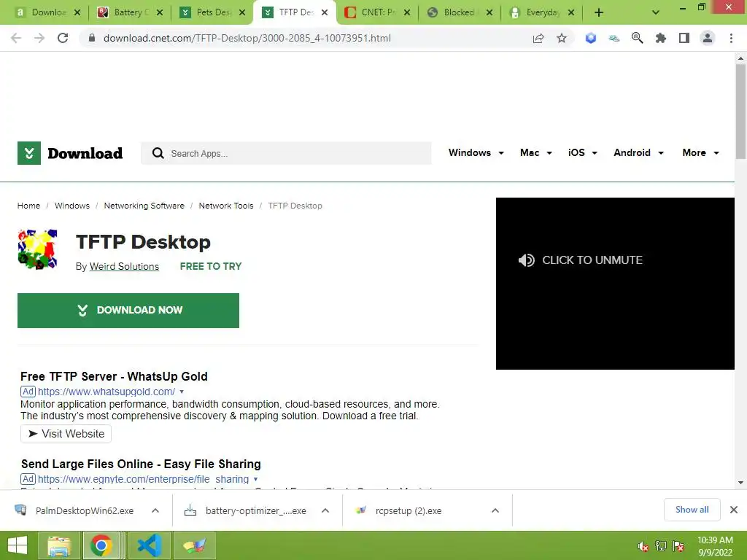The image size is (747, 560).
Task: Open battery-optimizer exe download options chevron
Action: coord(325,510)
